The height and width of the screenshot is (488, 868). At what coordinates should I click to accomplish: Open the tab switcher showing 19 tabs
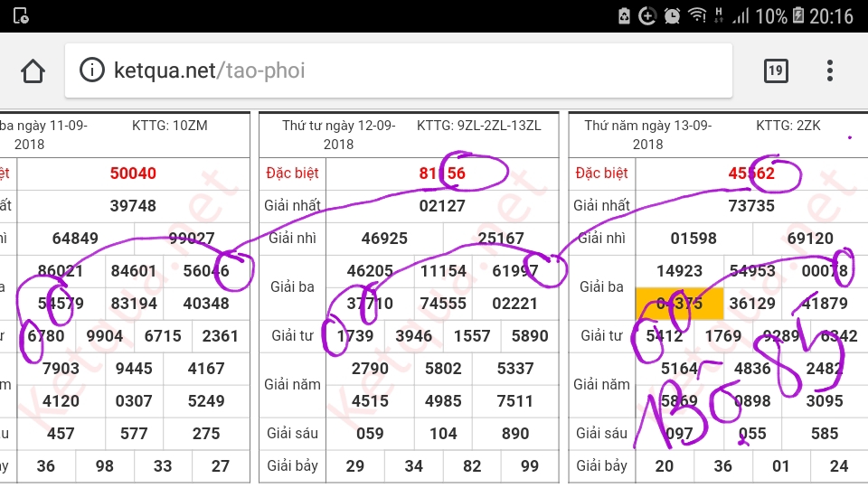pos(776,70)
